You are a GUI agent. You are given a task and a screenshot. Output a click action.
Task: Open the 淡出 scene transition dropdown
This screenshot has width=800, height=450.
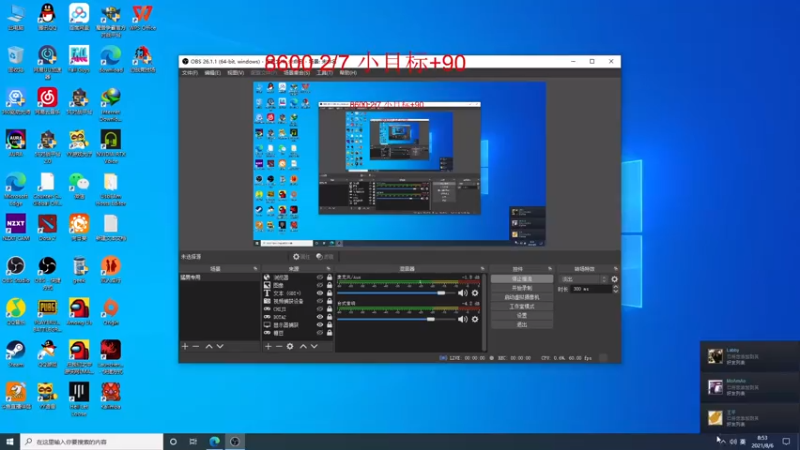584,279
